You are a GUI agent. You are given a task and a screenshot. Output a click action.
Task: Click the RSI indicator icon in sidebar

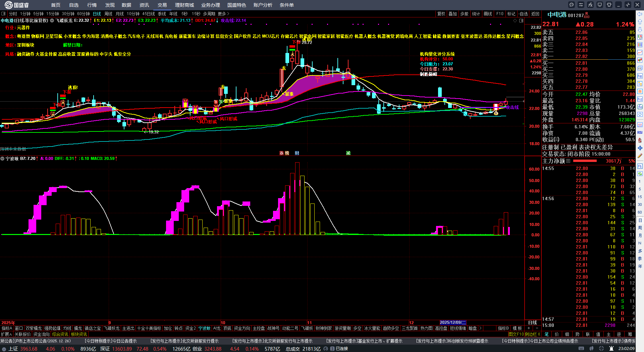coord(640,132)
